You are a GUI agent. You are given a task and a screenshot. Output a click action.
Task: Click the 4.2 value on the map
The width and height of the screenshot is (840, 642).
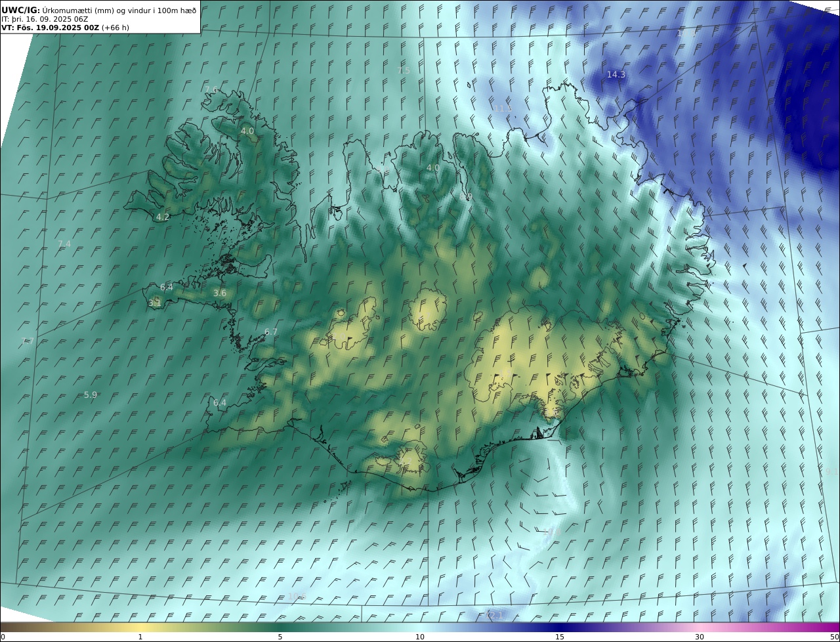[163, 217]
